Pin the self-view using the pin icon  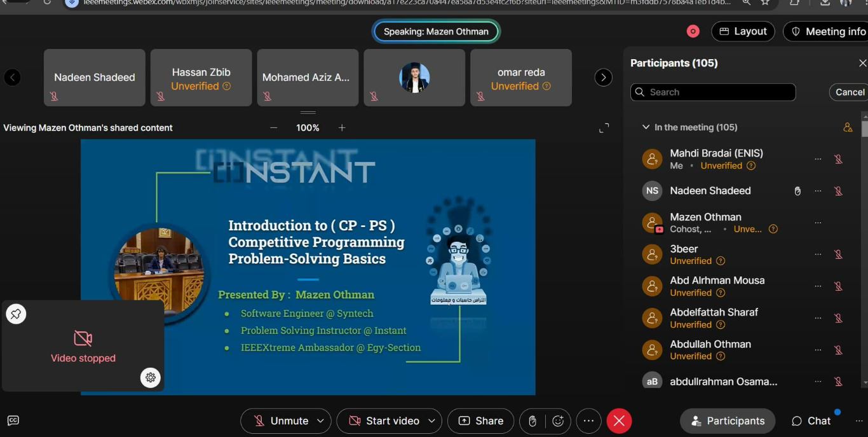16,314
